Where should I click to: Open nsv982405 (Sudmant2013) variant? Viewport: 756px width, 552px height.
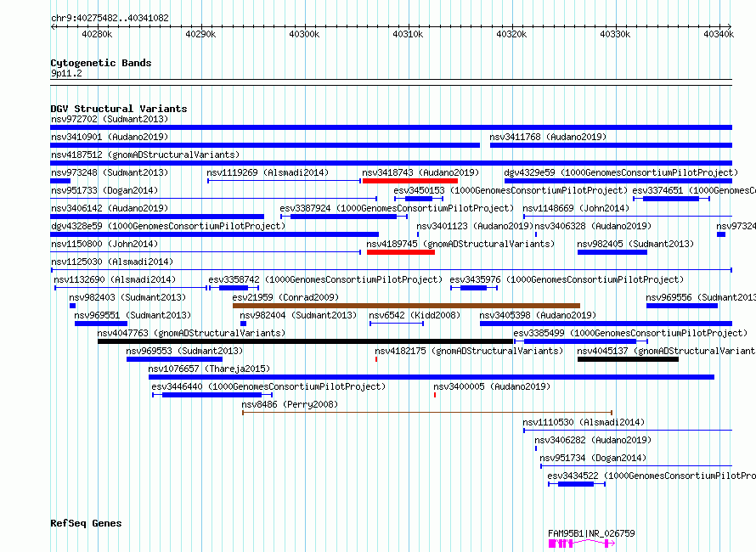pyautogui.click(x=612, y=252)
